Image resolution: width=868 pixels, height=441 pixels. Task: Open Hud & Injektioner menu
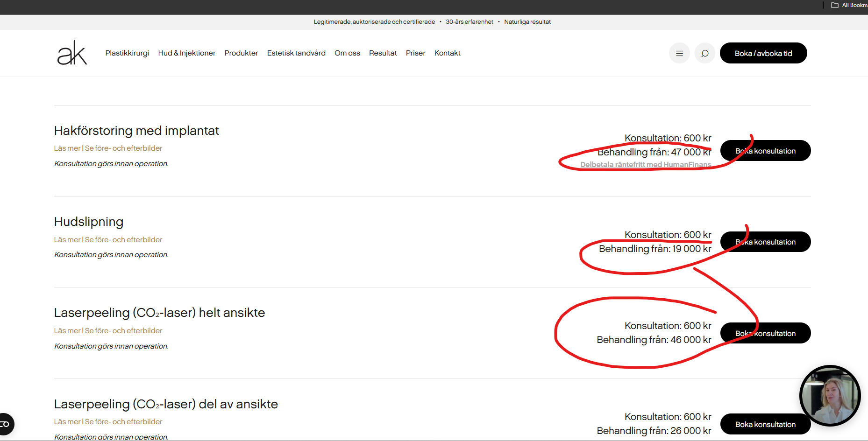tap(186, 53)
